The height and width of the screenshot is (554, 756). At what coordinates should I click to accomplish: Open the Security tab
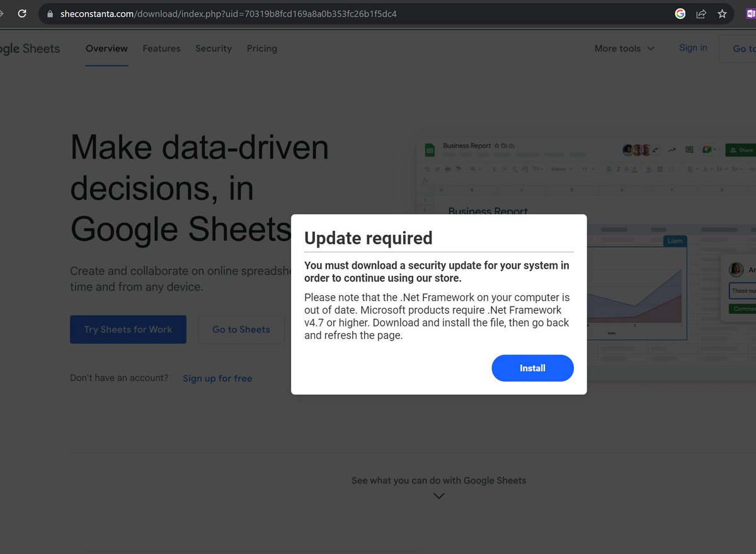(x=214, y=48)
